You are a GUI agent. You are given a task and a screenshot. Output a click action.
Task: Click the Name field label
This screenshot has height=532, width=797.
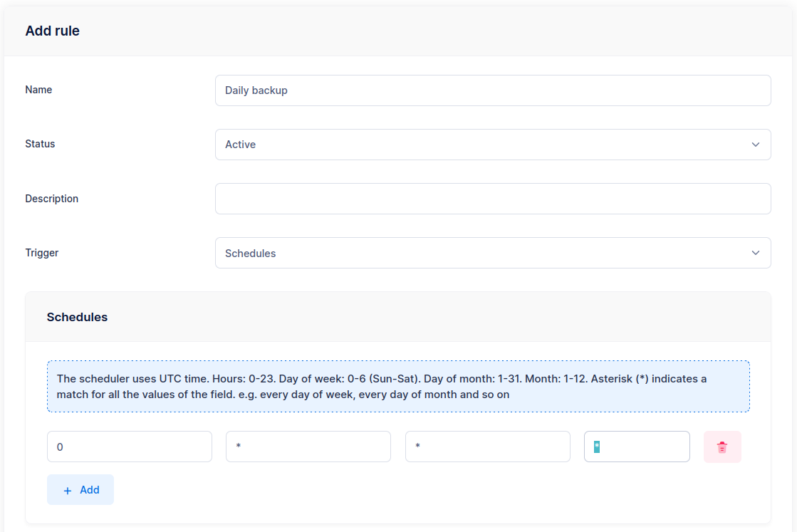click(x=38, y=90)
